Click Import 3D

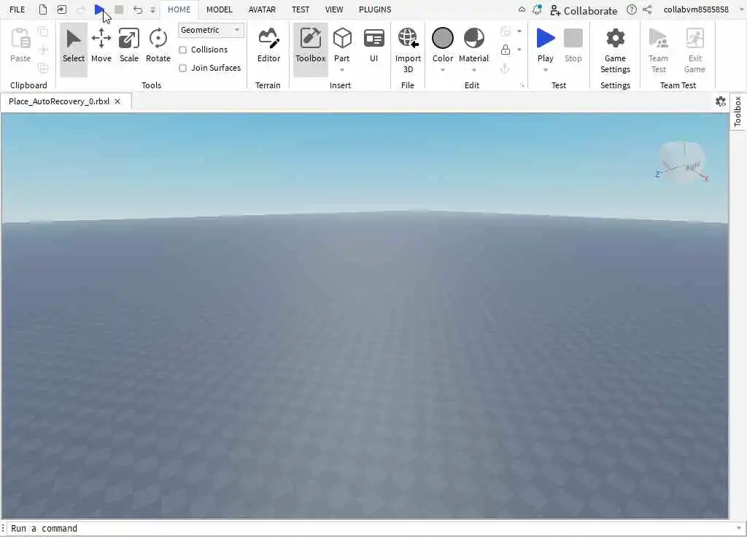coord(408,50)
